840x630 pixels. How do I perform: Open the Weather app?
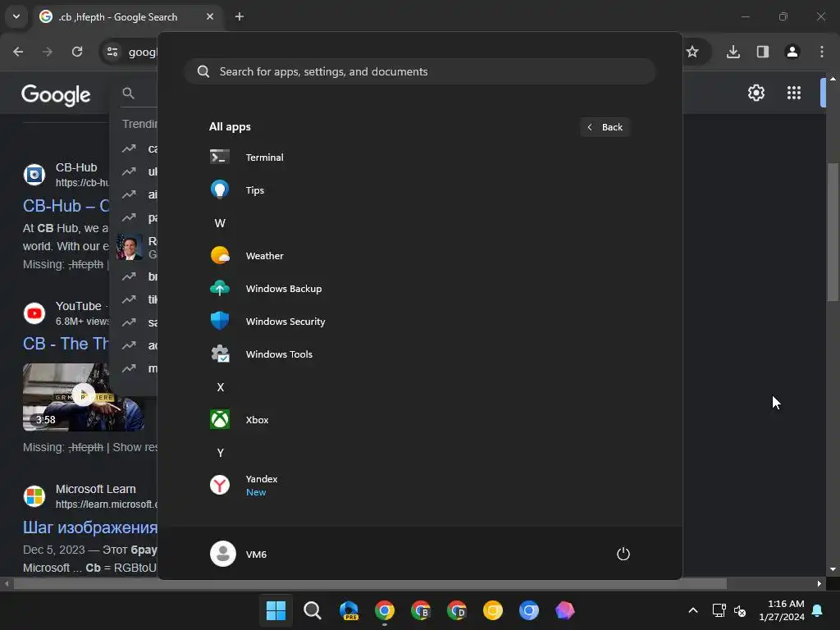(419, 256)
